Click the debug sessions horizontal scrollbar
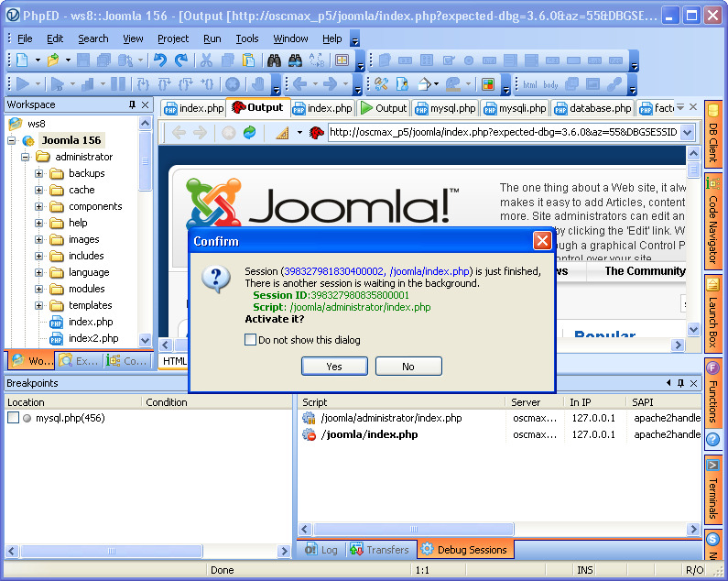 414,529
